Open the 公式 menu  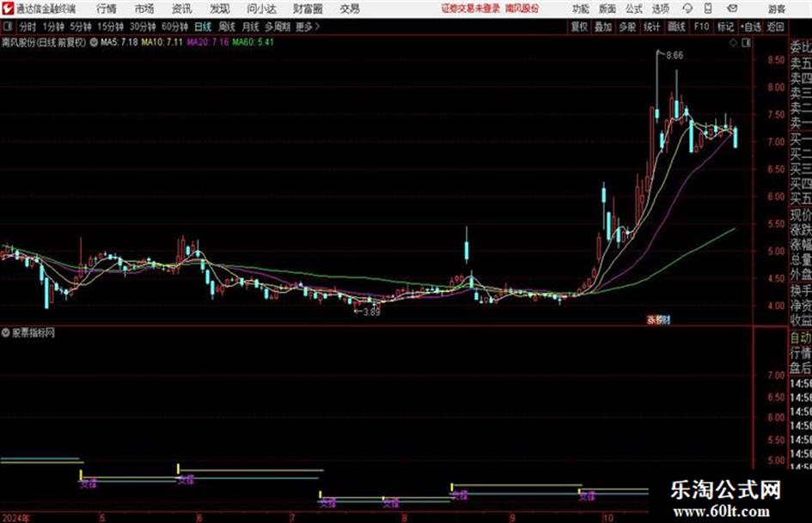click(633, 9)
